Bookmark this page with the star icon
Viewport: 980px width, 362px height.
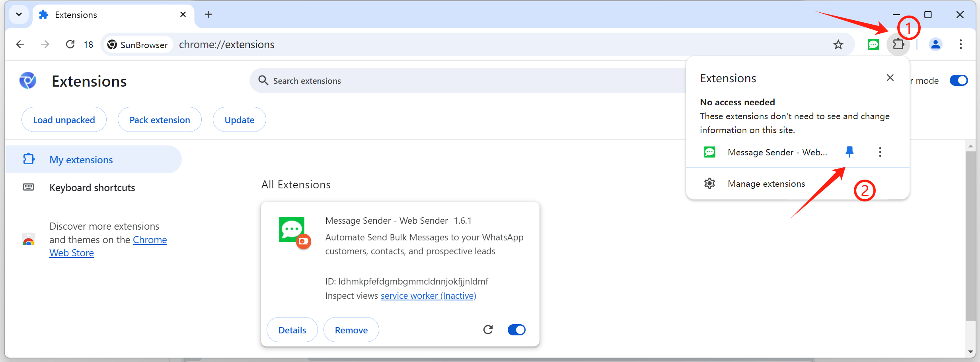click(x=838, y=45)
